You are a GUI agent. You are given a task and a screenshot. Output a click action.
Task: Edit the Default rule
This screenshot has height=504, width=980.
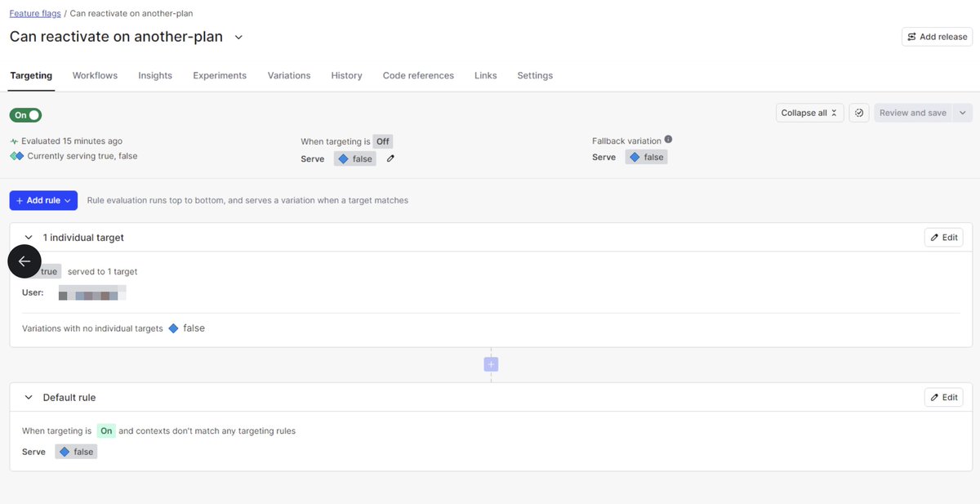tap(944, 398)
